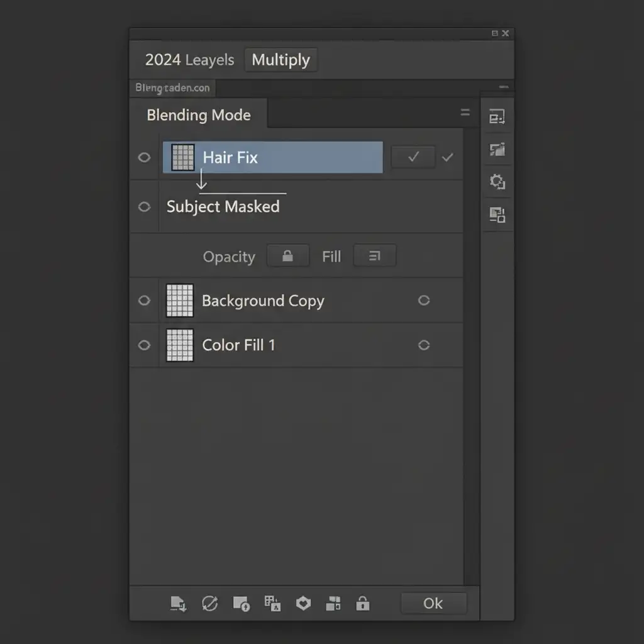Hide the Hair Fix layer
Image resolution: width=644 pixels, height=644 pixels.
pos(144,157)
